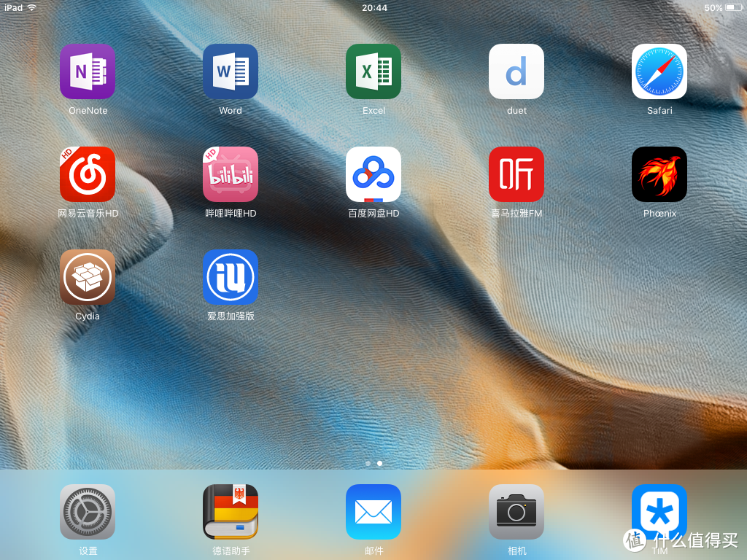Launch 相机 Camera from dock

click(516, 512)
